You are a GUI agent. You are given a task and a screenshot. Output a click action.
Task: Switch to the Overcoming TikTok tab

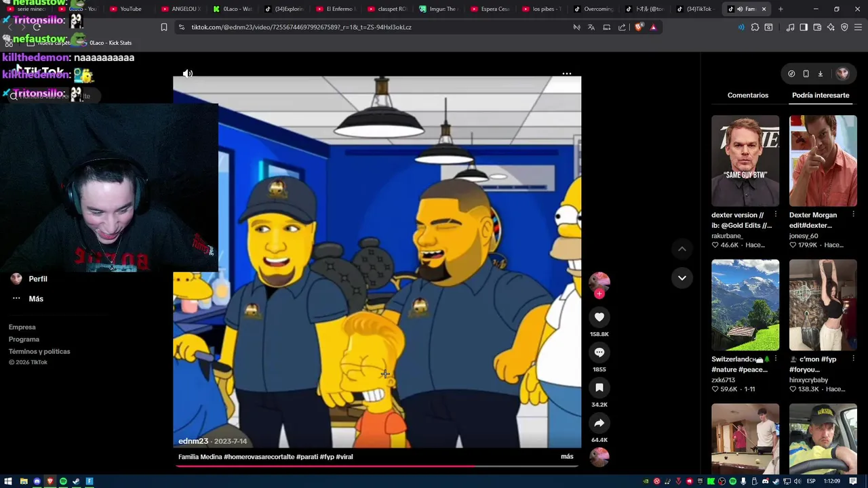click(x=595, y=9)
